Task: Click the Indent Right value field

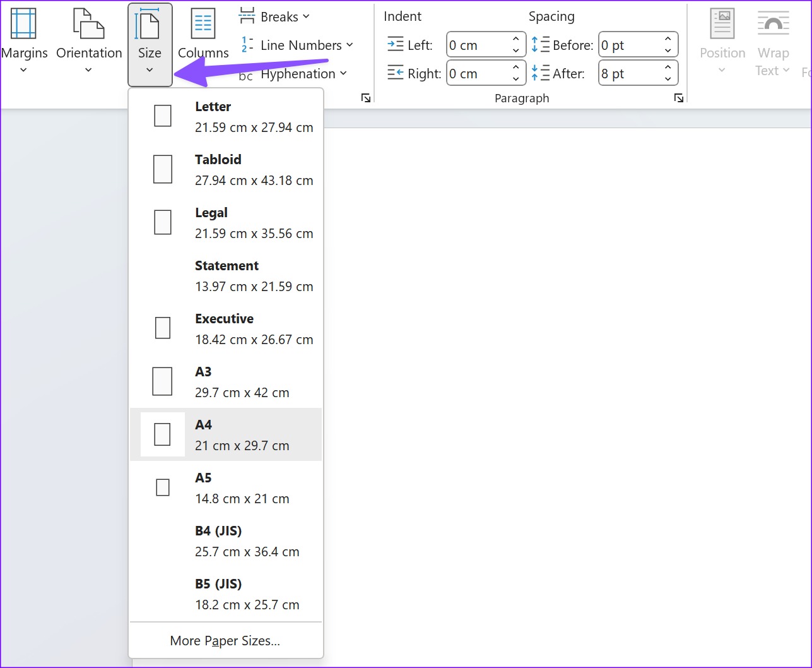Action: point(478,73)
